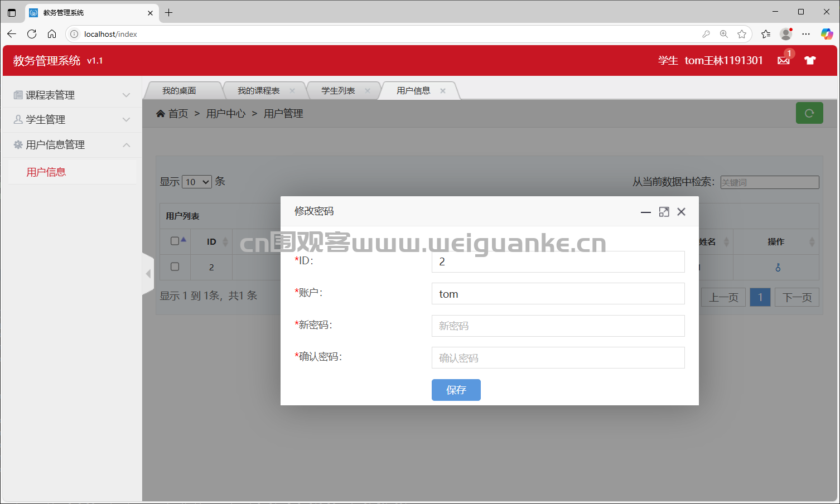Maximize the 修改密码 dialog
Screen dimensions: 840x504
coord(664,212)
